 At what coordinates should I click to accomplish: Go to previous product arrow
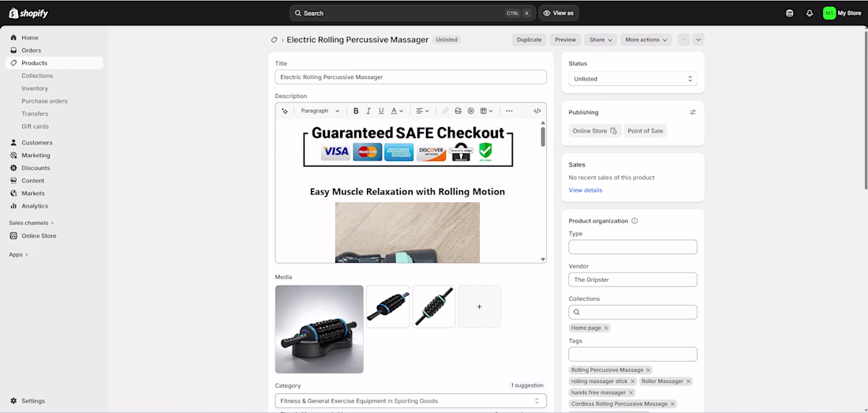(x=683, y=39)
